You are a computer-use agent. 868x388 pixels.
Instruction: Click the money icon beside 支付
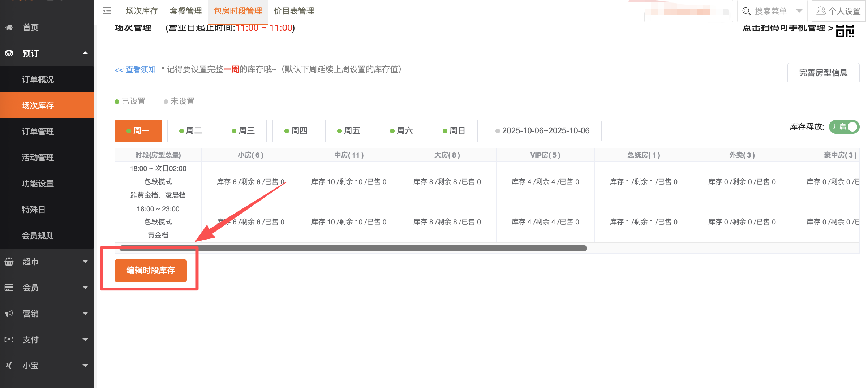tap(9, 340)
